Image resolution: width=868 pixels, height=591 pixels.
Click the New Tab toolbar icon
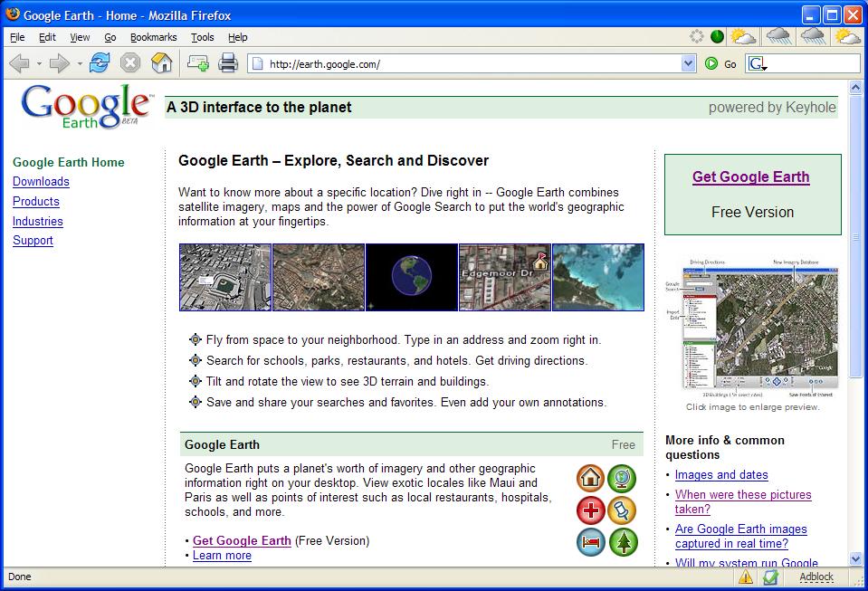pyautogui.click(x=197, y=63)
